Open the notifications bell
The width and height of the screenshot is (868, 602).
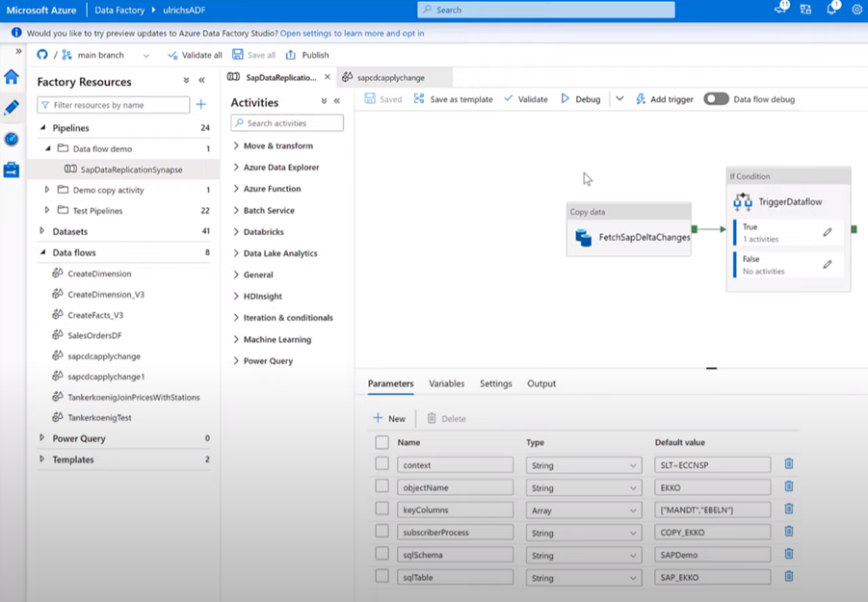[831, 9]
